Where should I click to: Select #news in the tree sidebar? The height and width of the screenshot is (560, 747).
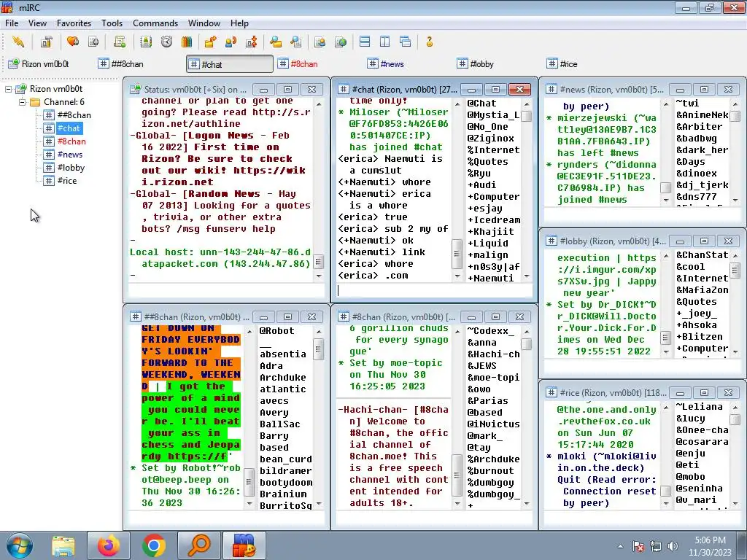tap(70, 155)
